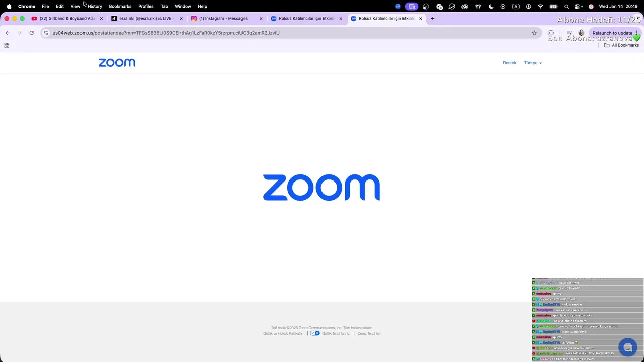Screen dimensions: 644x362
Task: Close the active Zoom tab
Action: coord(421,19)
